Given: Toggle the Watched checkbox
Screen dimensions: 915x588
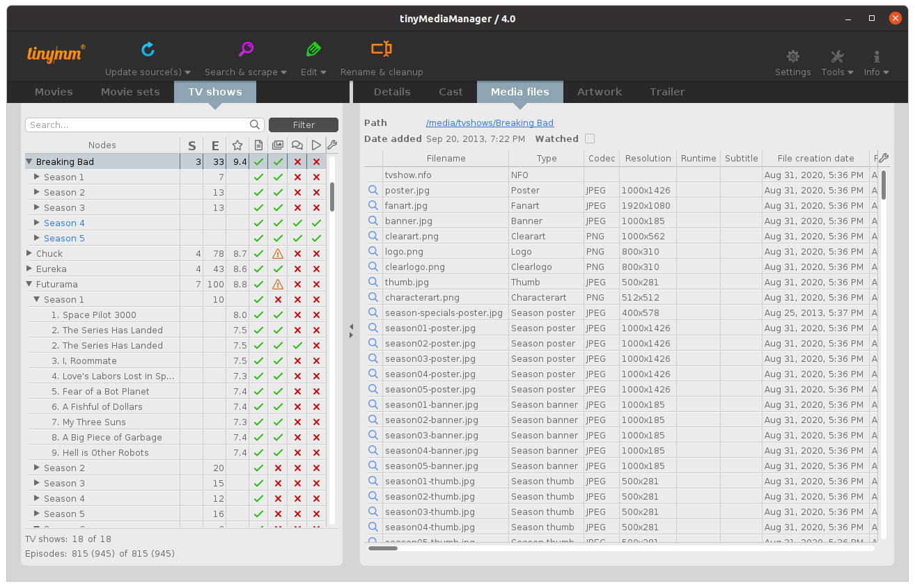Looking at the screenshot, I should pyautogui.click(x=590, y=138).
